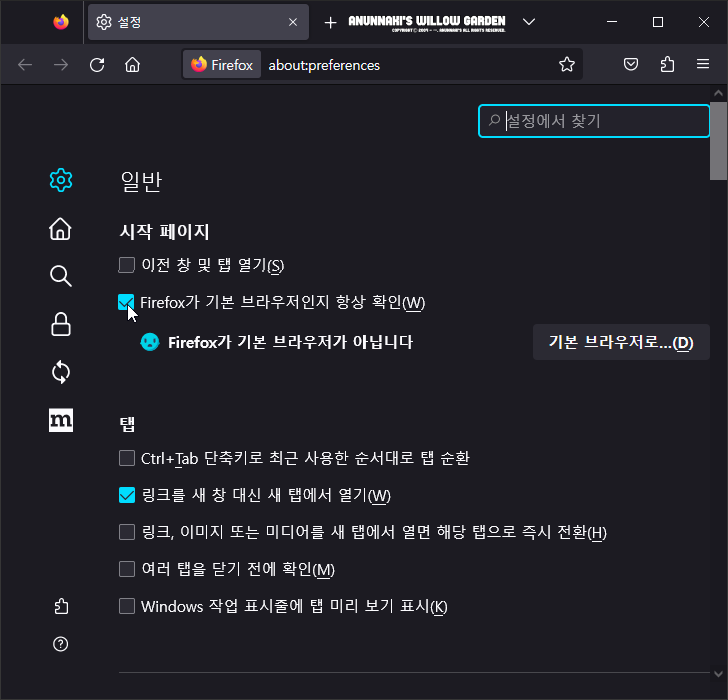This screenshot has height=700, width=728.
Task: Minimize the Firefox window
Action: tap(612, 22)
